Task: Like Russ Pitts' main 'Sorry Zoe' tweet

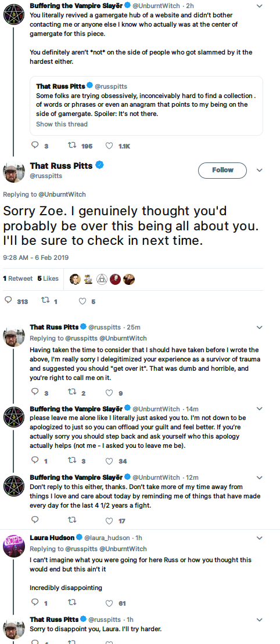Action: (82, 301)
